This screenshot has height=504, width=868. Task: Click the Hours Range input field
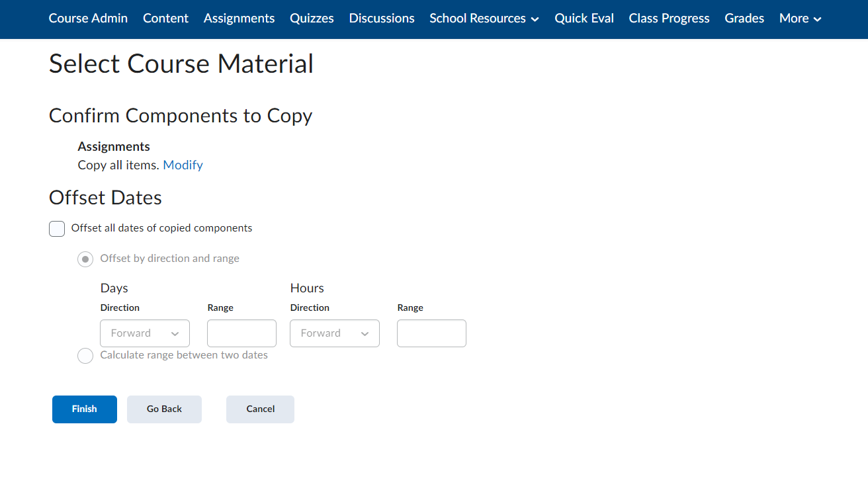tap(431, 333)
